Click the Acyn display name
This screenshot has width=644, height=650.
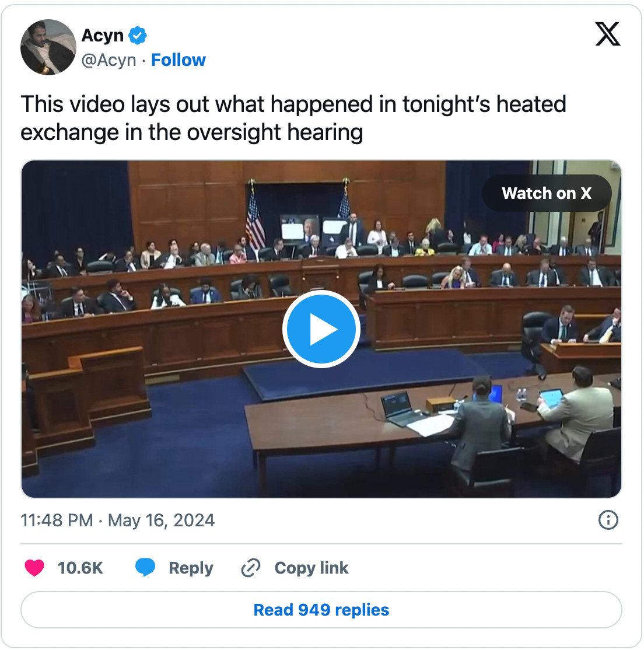102,36
